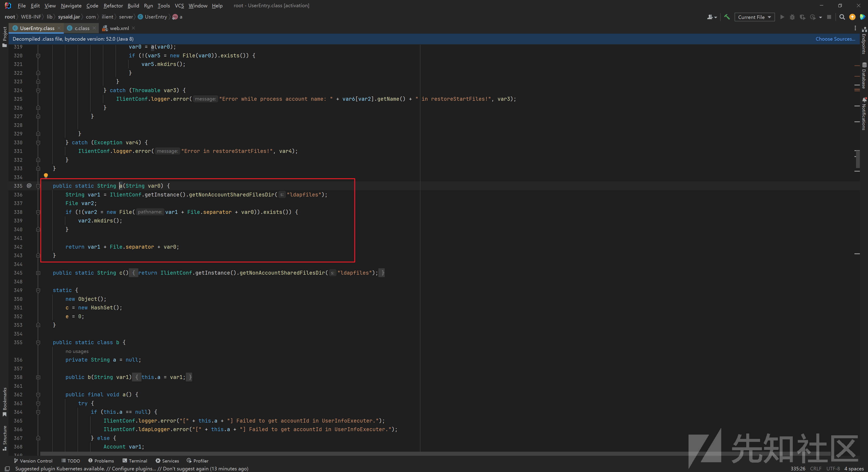Screen dimensions: 868x472
Task: Click the Debug bug icon in toolbar
Action: pos(792,17)
